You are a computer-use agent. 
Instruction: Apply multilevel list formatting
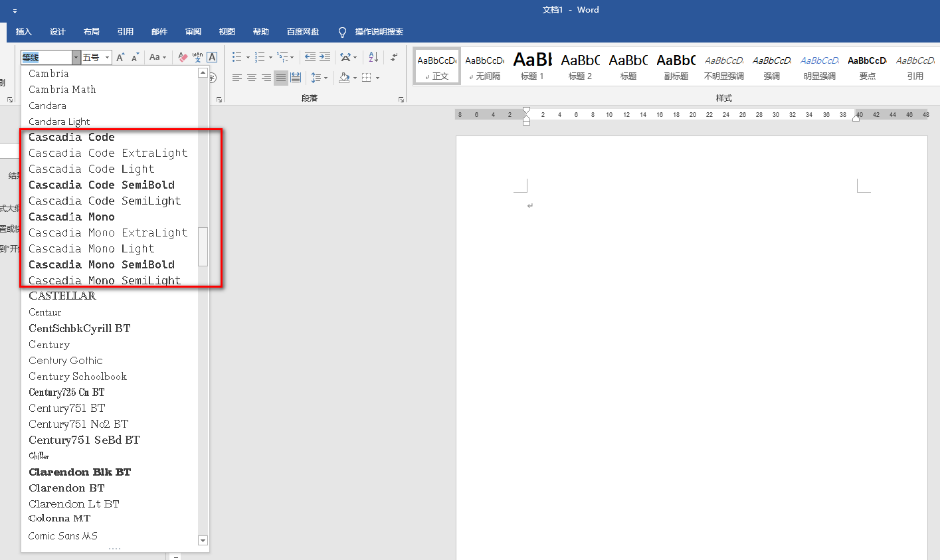282,57
